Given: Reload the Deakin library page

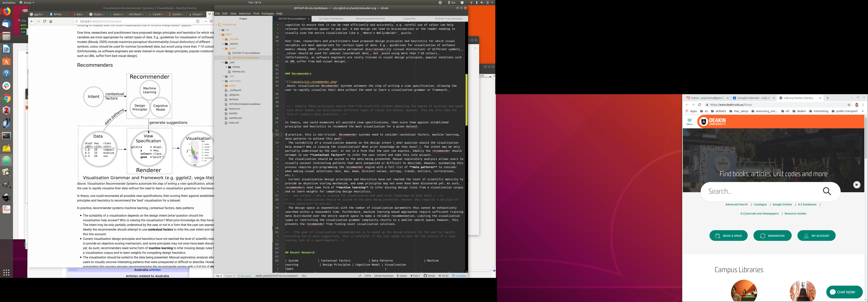Looking at the screenshot, I should [699, 105].
